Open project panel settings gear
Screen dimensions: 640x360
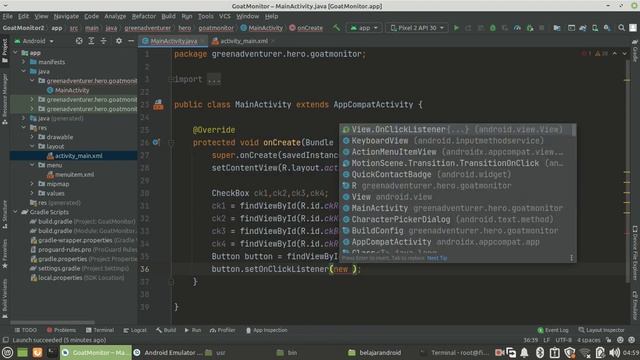[118, 41]
